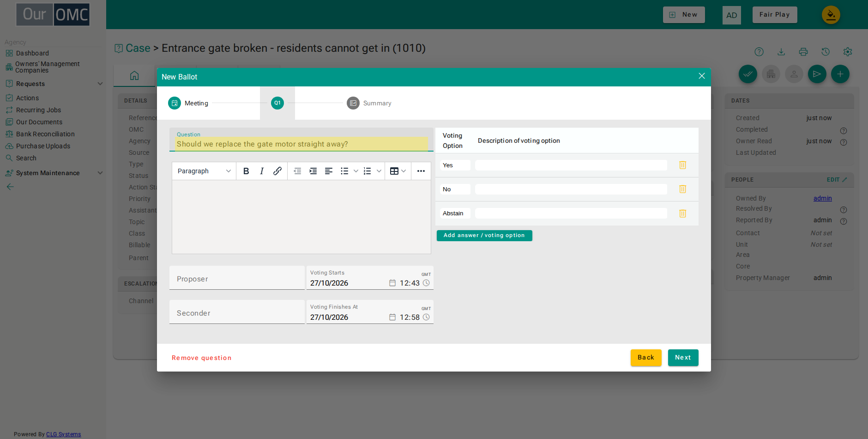The width and height of the screenshot is (868, 439).
Task: Open the insert table dropdown
Action: tap(398, 171)
